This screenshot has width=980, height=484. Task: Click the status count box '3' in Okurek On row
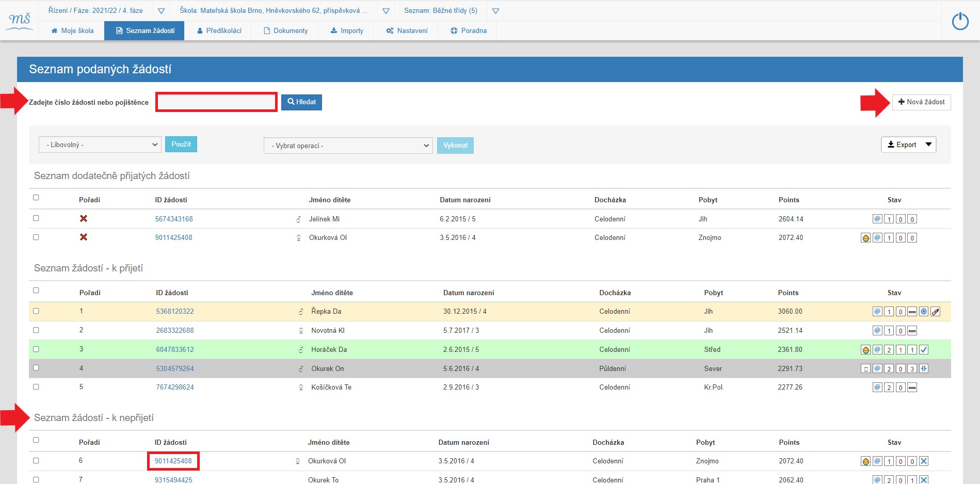[x=912, y=369]
